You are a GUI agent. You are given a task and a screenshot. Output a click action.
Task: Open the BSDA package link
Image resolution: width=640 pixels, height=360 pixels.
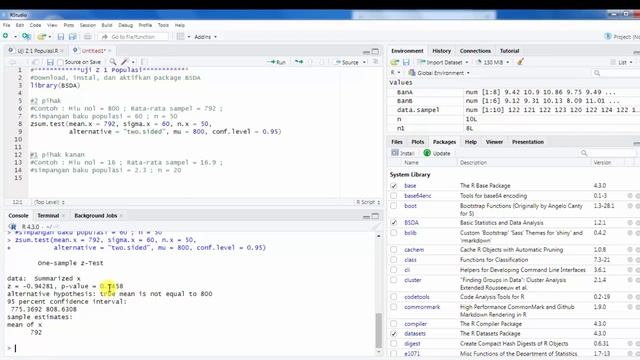[x=411, y=223]
